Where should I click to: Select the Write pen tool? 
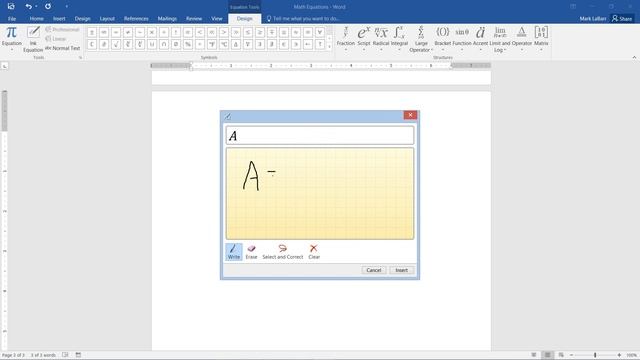point(233,252)
